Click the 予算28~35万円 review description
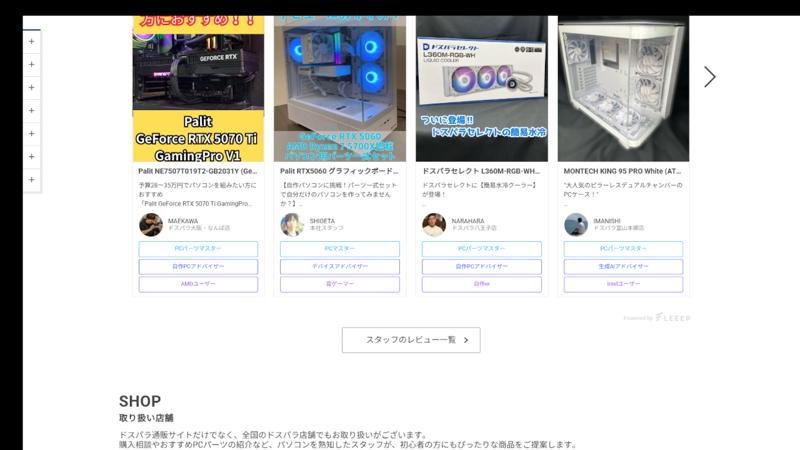This screenshot has width=800, height=450. tap(197, 194)
